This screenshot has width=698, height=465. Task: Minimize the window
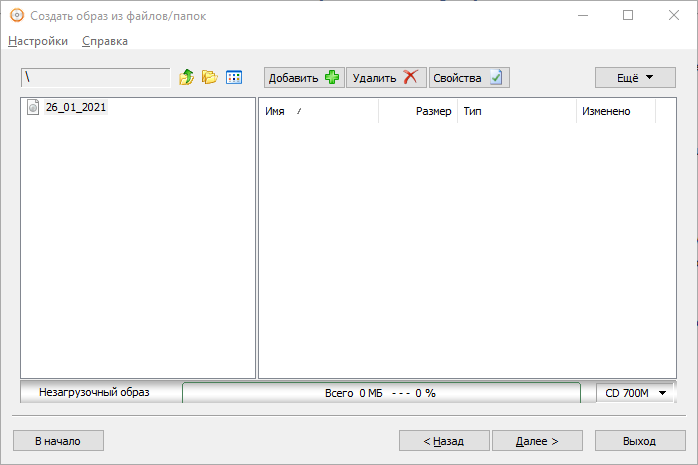coord(583,16)
